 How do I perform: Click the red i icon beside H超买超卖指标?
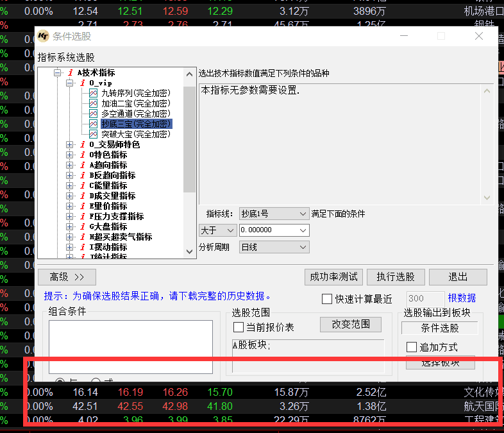[x=83, y=237]
